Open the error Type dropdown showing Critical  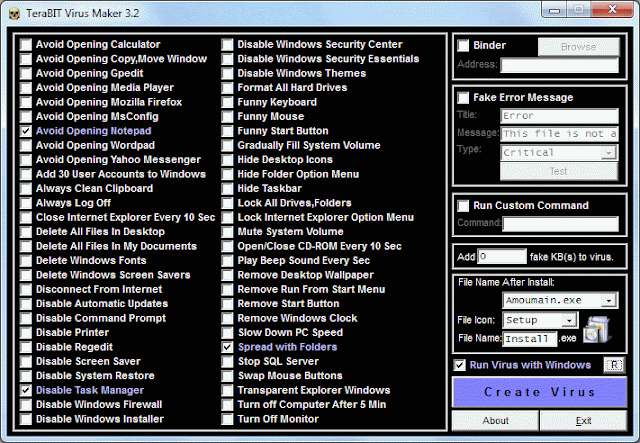click(x=609, y=153)
